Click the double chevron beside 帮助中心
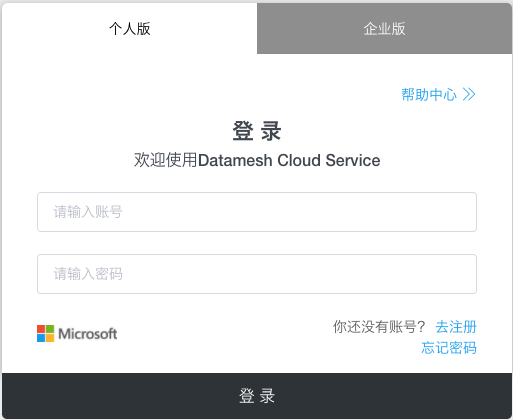This screenshot has width=513, height=420. [469, 94]
